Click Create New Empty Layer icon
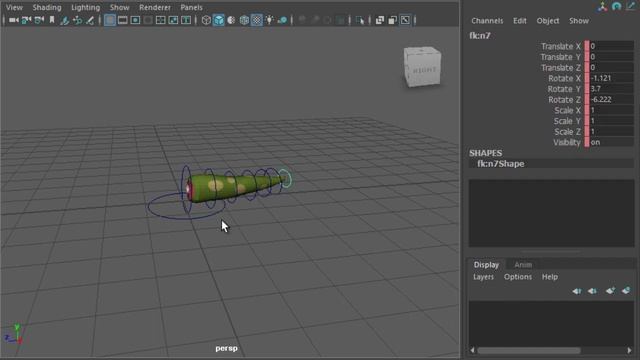This screenshot has height=360, width=640. (610, 291)
